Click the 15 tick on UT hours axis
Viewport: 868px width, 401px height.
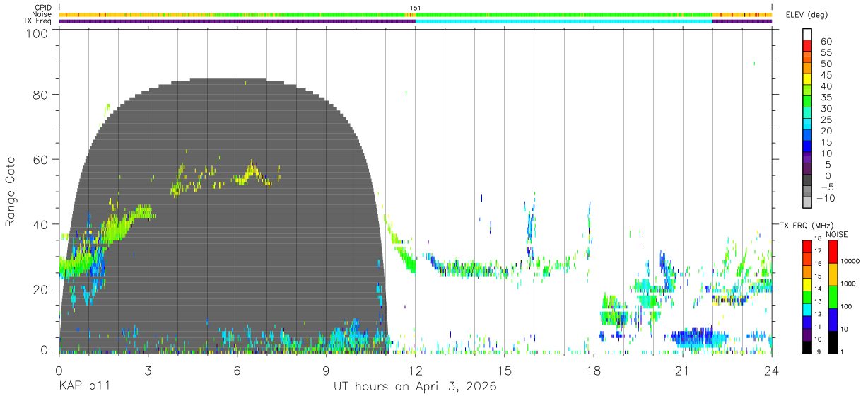coord(504,370)
